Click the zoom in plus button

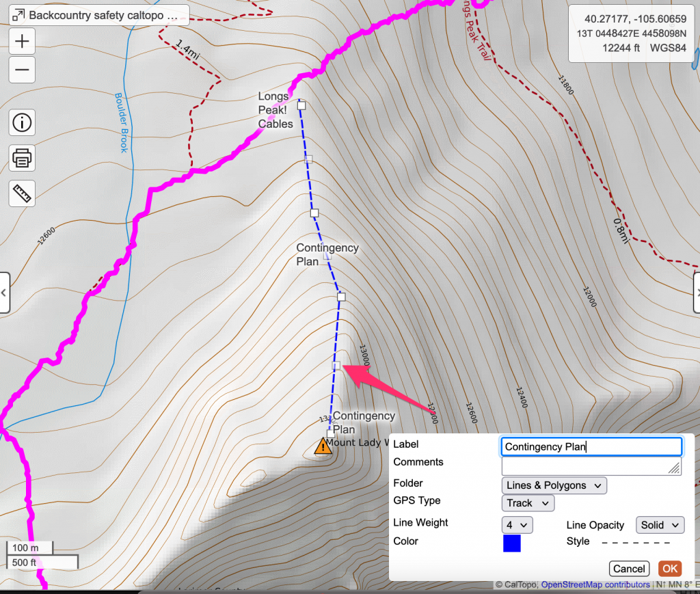coord(23,41)
